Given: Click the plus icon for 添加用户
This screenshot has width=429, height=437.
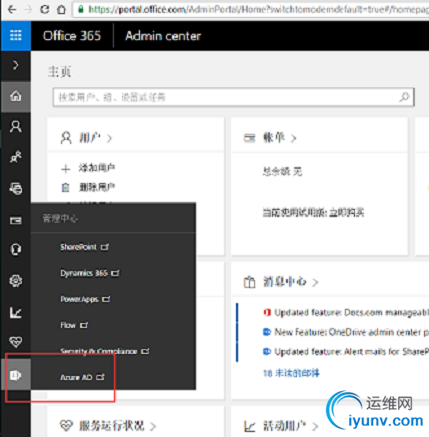Looking at the screenshot, I should coord(66,169).
